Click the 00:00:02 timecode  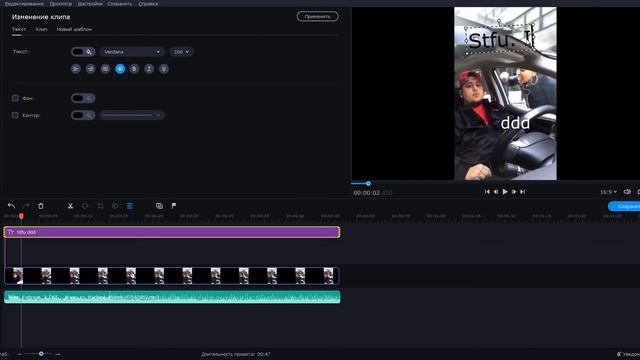pos(367,193)
